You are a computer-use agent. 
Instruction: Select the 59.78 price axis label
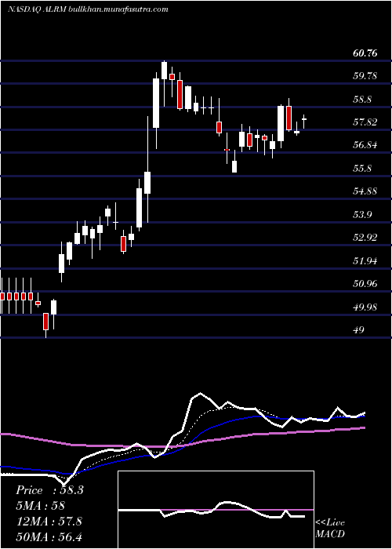pos(365,76)
